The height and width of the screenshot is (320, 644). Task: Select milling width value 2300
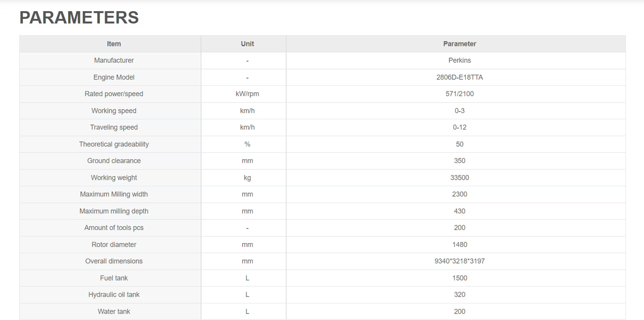pyautogui.click(x=459, y=194)
